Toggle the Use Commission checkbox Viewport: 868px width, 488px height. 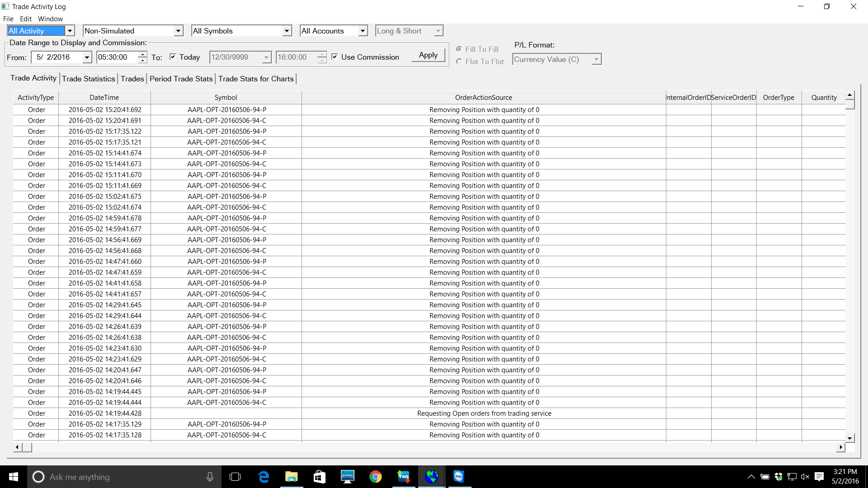tap(335, 57)
